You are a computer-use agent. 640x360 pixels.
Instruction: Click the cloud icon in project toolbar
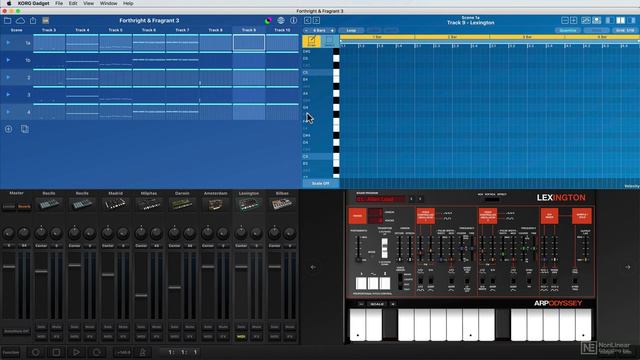[x=20, y=20]
